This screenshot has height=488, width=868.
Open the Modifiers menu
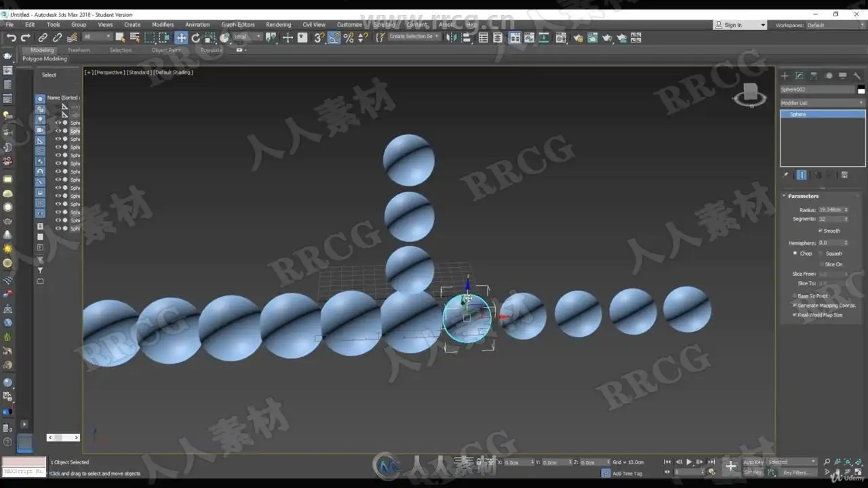163,25
